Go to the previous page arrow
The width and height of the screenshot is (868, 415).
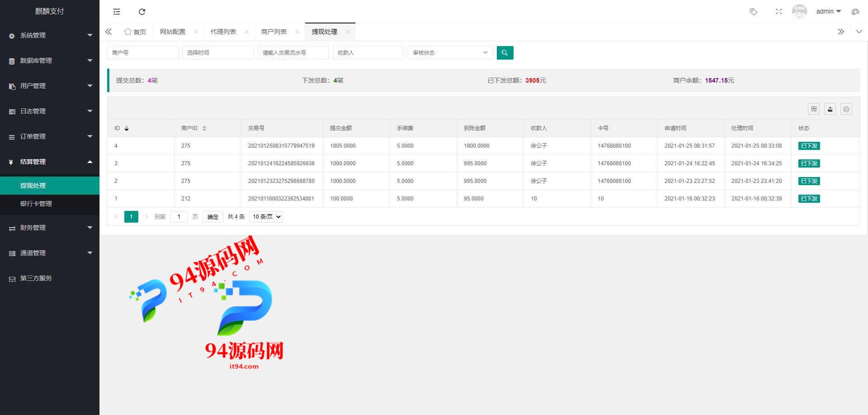pyautogui.click(x=116, y=217)
